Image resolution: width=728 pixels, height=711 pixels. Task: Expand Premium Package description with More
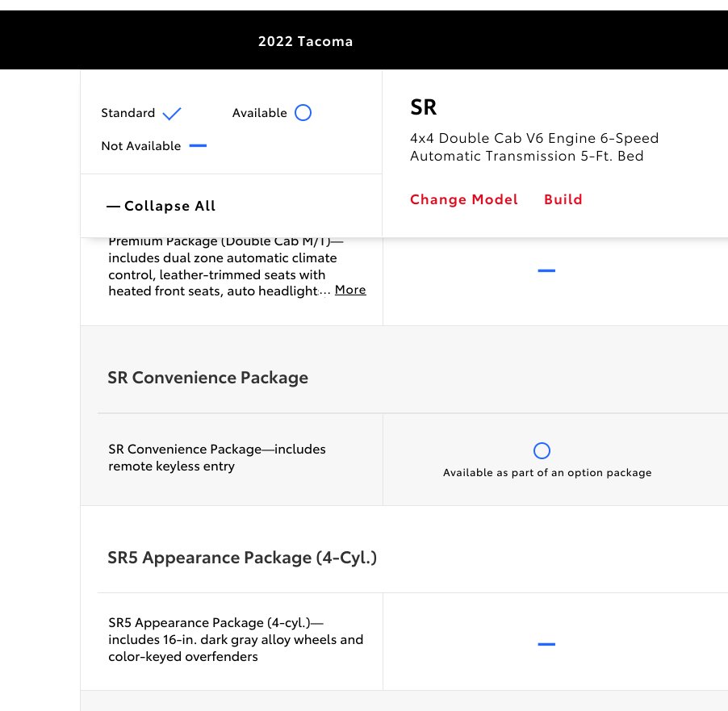[350, 290]
